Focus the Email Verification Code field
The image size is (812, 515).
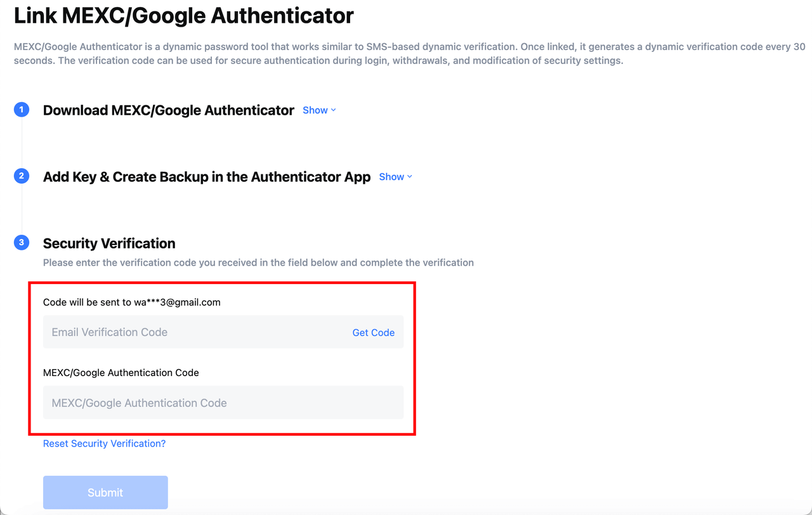pyautogui.click(x=190, y=332)
